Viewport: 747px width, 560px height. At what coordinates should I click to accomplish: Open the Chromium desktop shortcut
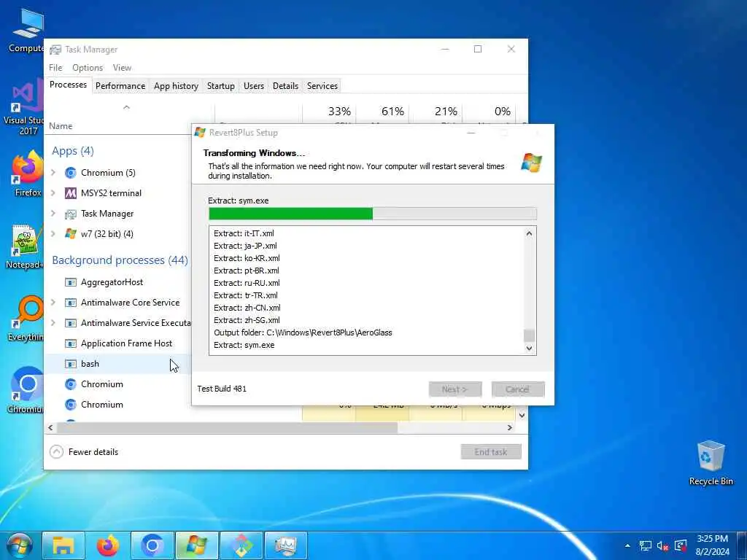click(x=26, y=391)
